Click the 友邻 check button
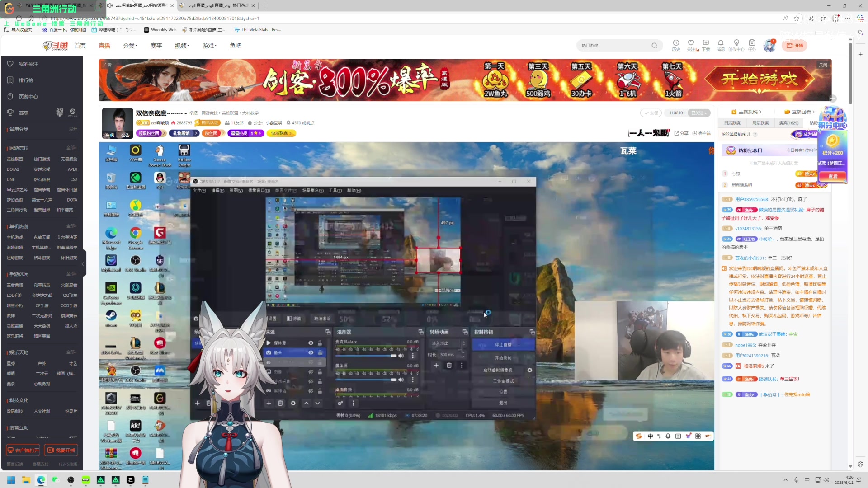This screenshot has width=868, height=488. [651, 113]
